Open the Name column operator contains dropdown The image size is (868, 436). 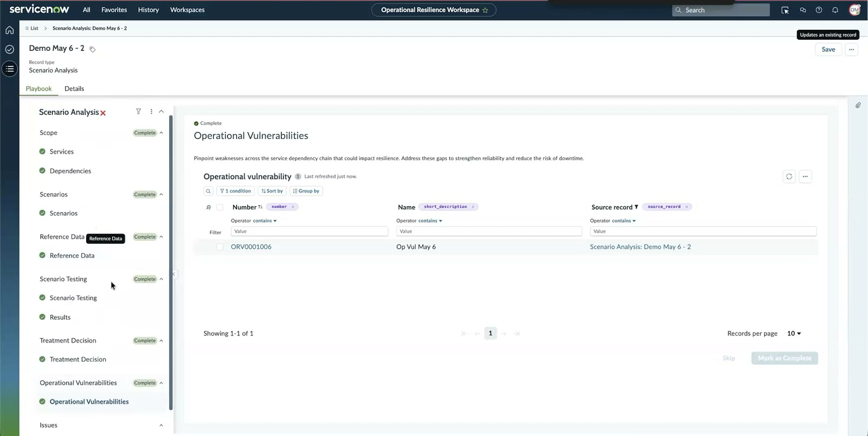[430, 221]
